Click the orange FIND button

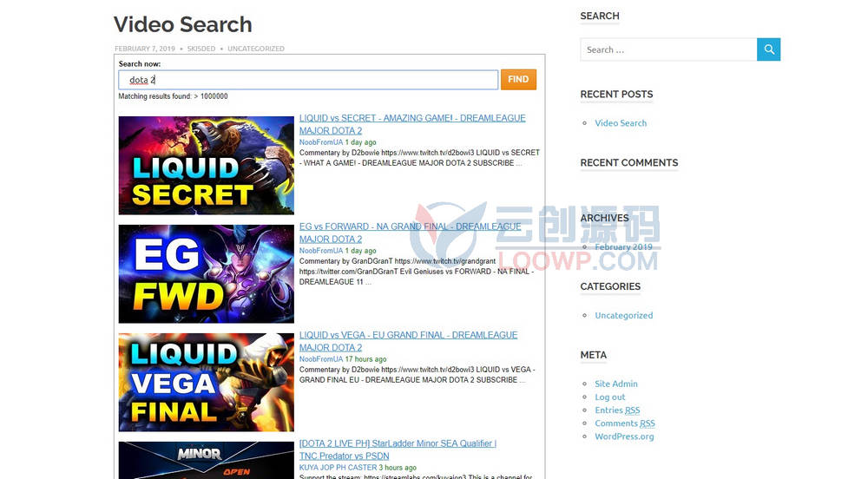pyautogui.click(x=518, y=79)
